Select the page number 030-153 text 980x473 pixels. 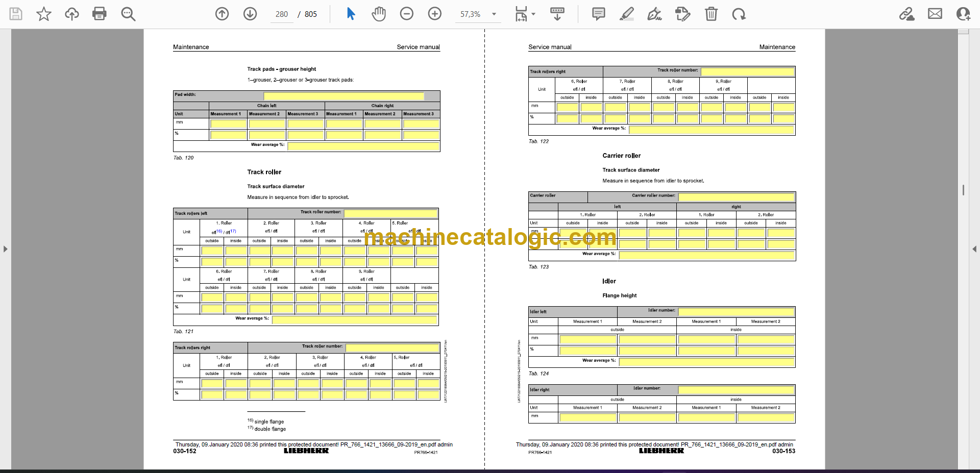(x=783, y=451)
